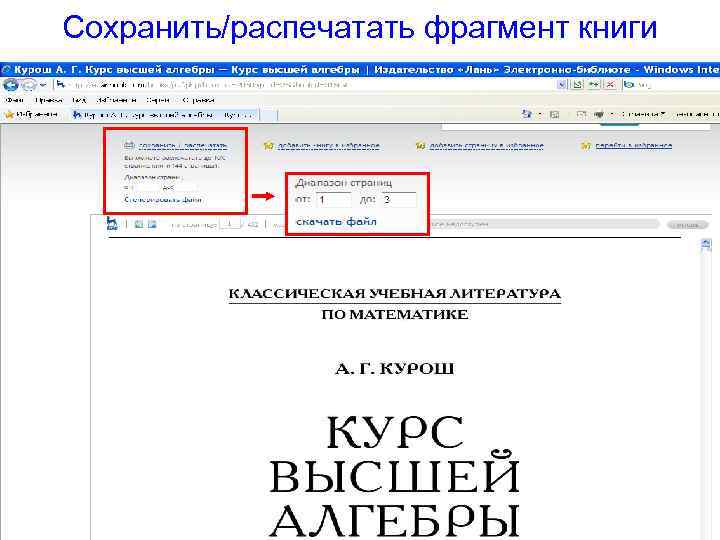Viewport: 720px width, 540px height.
Task: Click the grey search button in reader toolbar
Action: pyautogui.click(x=687, y=225)
